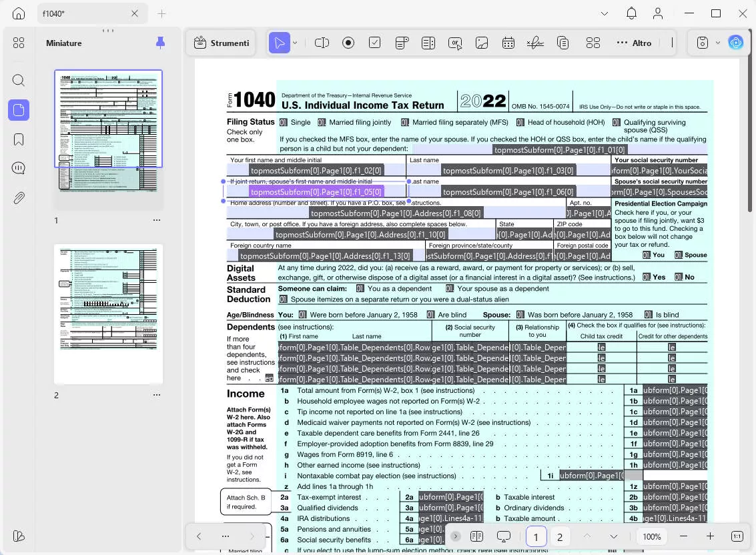Jump to page 1 in bottom bar
Screen dimensions: 756x555
point(536,537)
